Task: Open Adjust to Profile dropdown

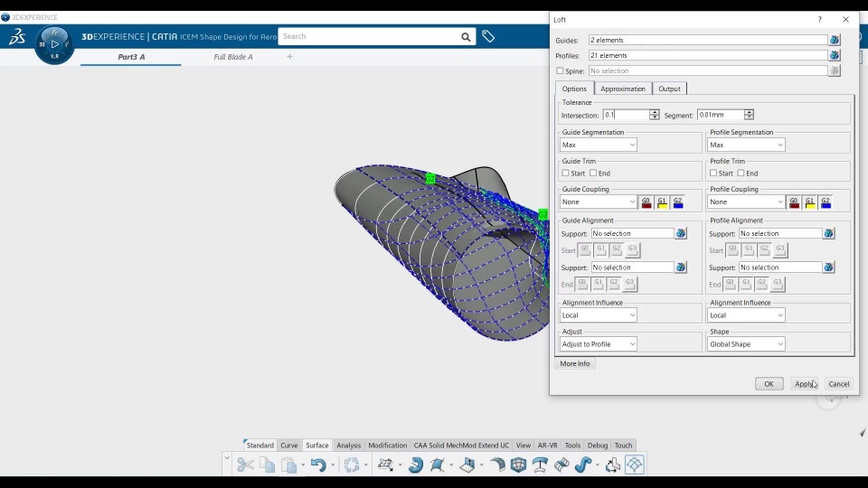Action: tap(598, 344)
